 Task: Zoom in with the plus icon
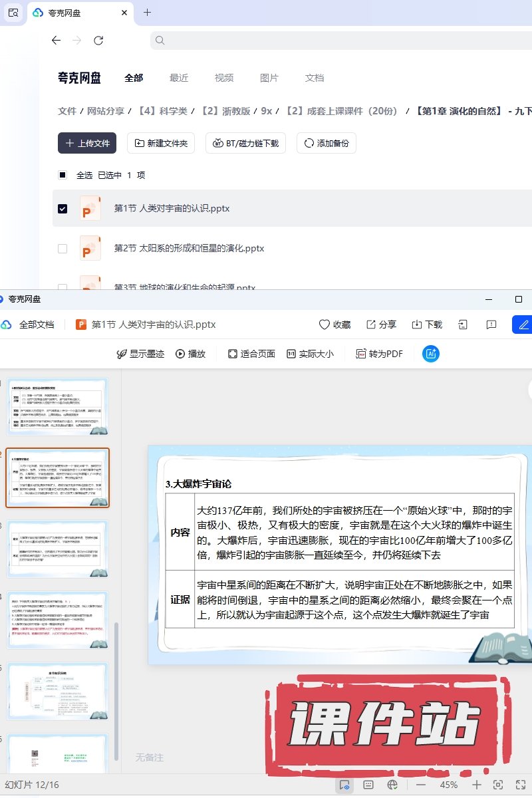coord(476,785)
